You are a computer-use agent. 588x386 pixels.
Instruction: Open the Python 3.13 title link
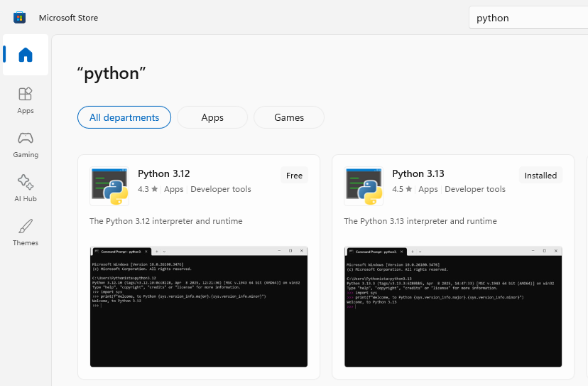click(x=418, y=173)
